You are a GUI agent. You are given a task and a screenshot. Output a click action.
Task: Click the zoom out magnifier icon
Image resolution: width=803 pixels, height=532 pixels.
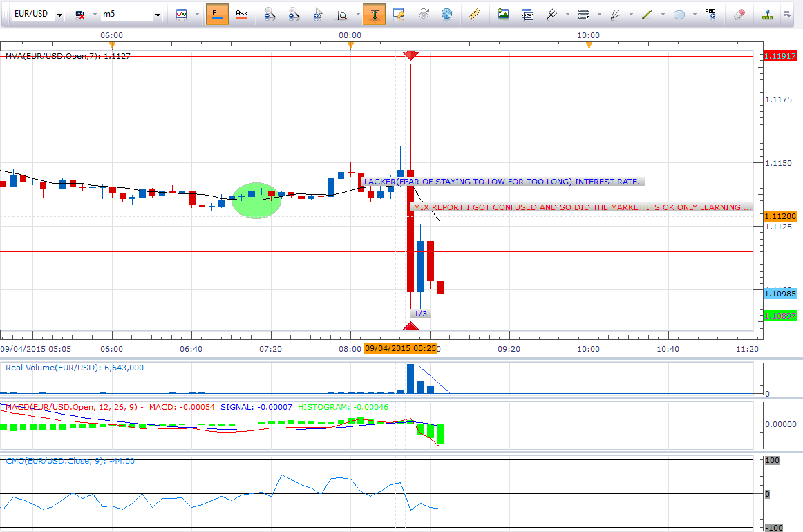pyautogui.click(x=294, y=13)
